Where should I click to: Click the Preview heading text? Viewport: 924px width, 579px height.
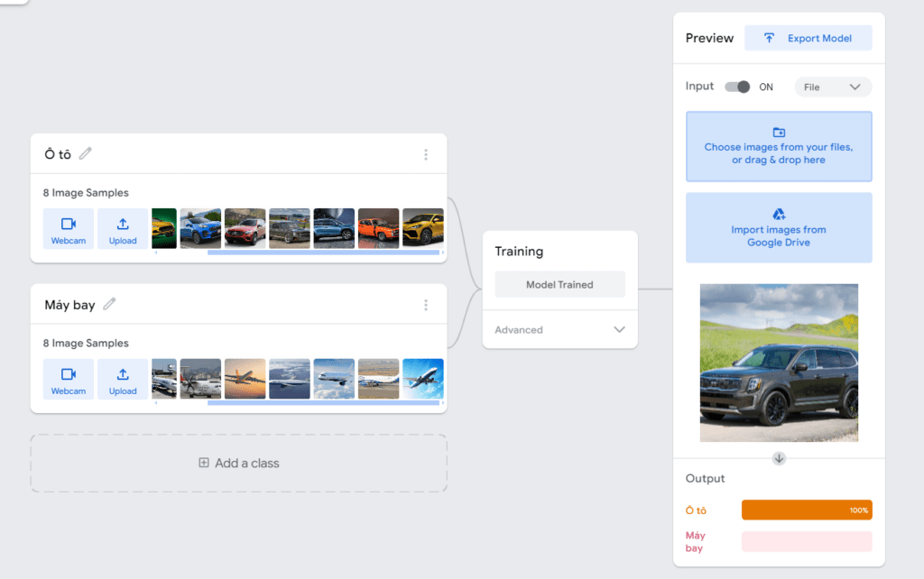pos(709,38)
